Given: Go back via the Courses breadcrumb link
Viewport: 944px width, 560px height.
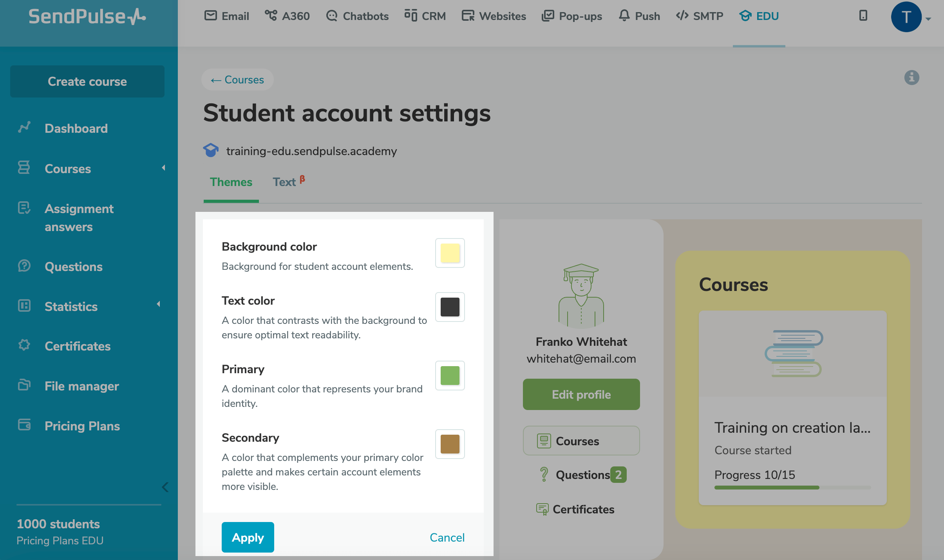Looking at the screenshot, I should point(237,79).
